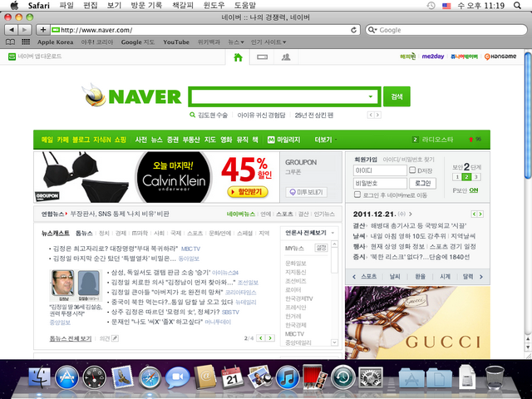Open 톱뉴스 전체보기 link
Image resolution: width=532 pixels, height=399 pixels.
click(71, 338)
